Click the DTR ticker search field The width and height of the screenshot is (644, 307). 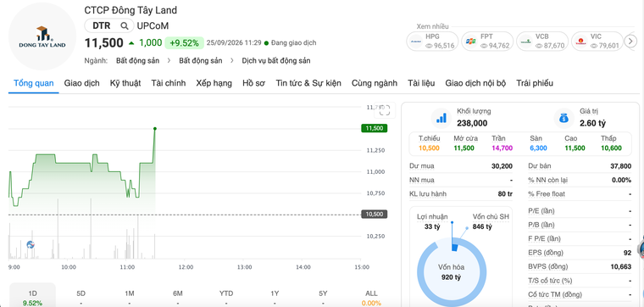pyautogui.click(x=109, y=26)
